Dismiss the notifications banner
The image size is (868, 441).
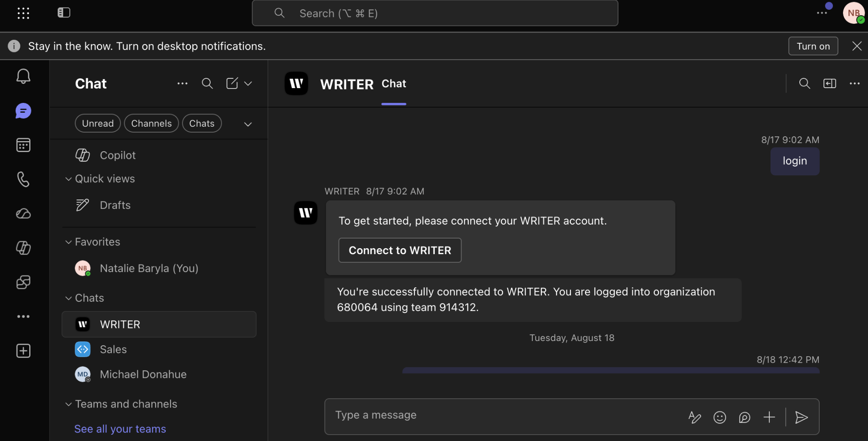point(857,46)
